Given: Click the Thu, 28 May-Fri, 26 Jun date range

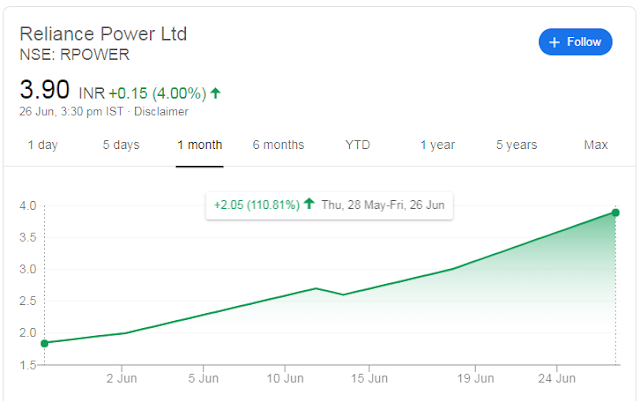Looking at the screenshot, I should tap(383, 204).
